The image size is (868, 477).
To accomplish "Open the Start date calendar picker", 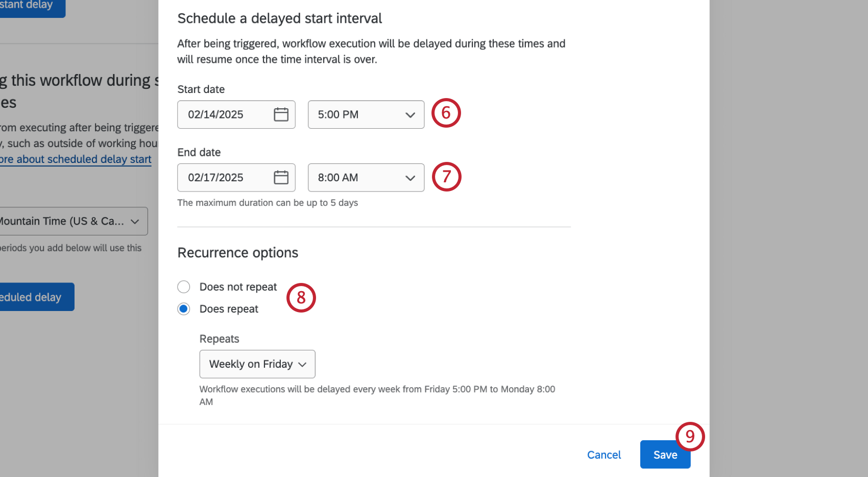I will (281, 114).
